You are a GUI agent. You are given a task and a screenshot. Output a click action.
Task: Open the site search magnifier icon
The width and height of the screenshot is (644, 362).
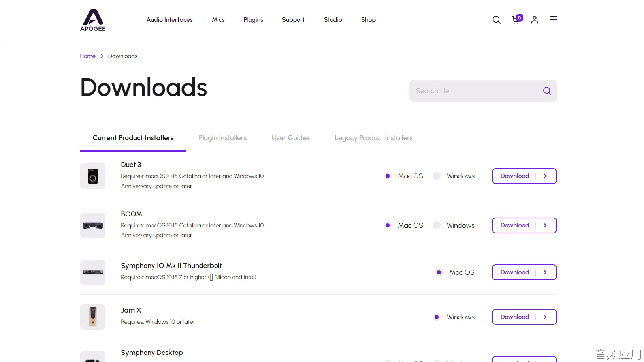497,20
